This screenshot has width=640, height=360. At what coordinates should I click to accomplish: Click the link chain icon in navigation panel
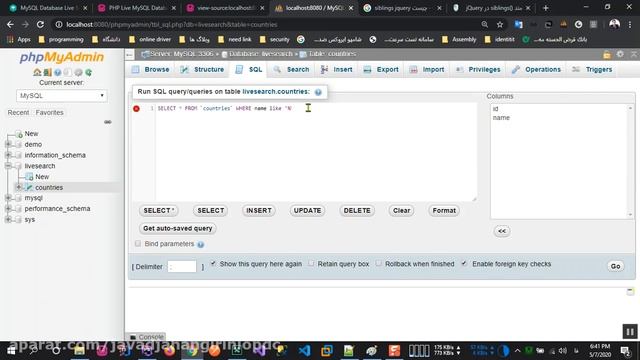pos(108,122)
